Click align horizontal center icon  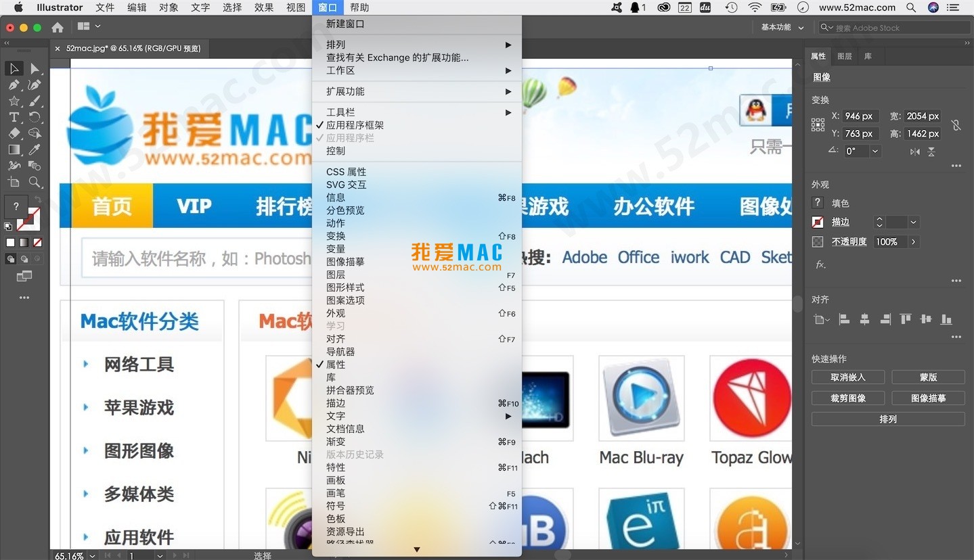(x=864, y=319)
